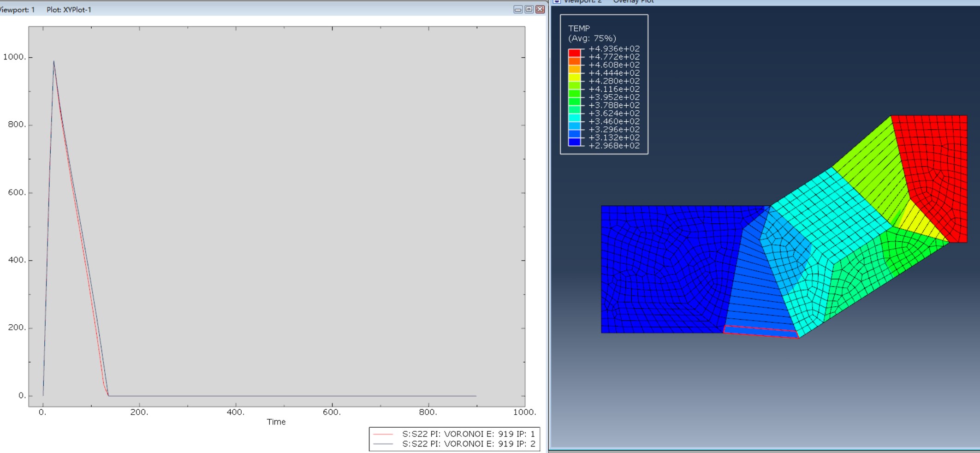Click the yellow +4.444e+02 legend swatch
Viewport: 980px width, 453px height.
574,77
